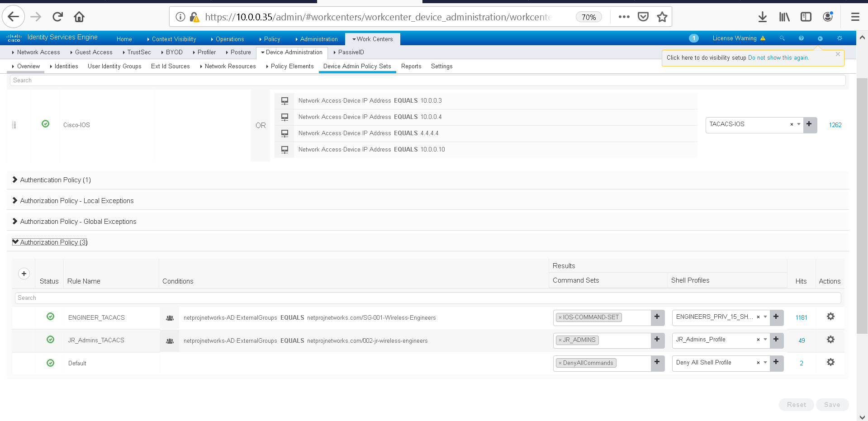Screen dimensions: 868x421
Task: Click the browser home icon
Action: click(x=79, y=17)
